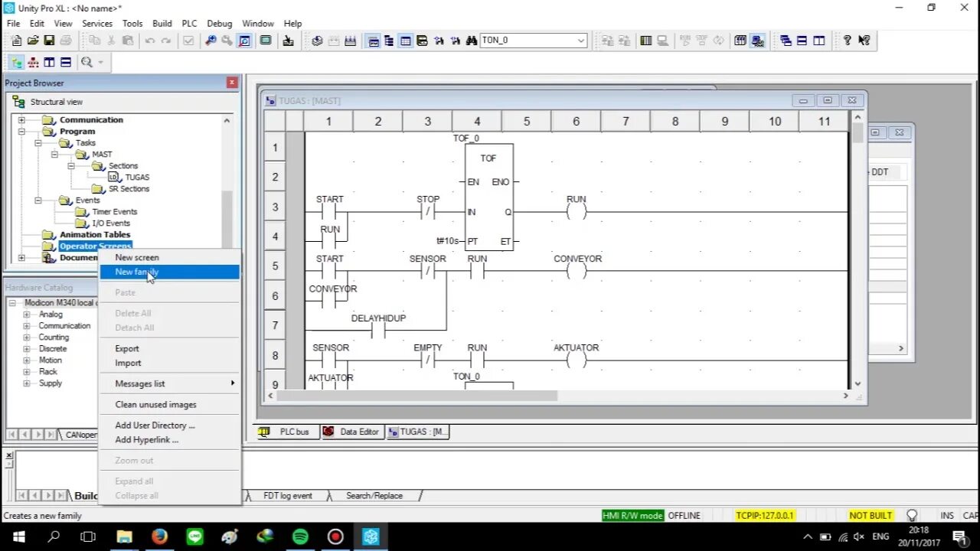Collapse the MAST node

(54, 155)
